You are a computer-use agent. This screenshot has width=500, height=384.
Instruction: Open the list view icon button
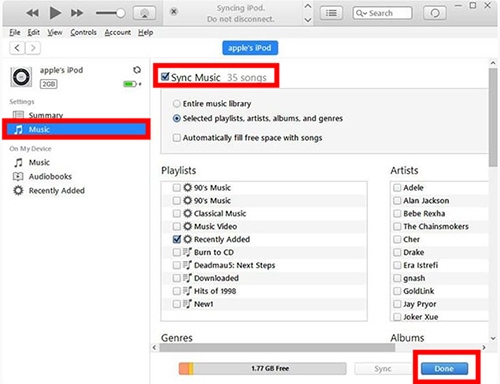[331, 13]
